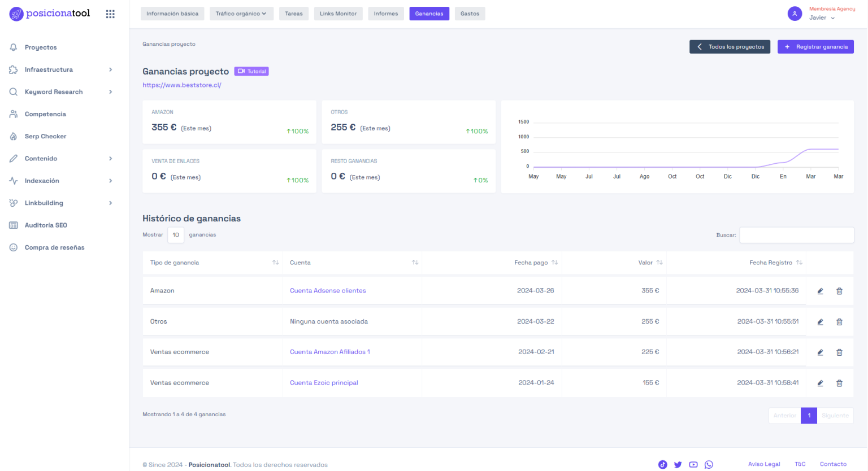Click the T&C footer link
Image resolution: width=868 pixels, height=471 pixels.
pos(800,464)
